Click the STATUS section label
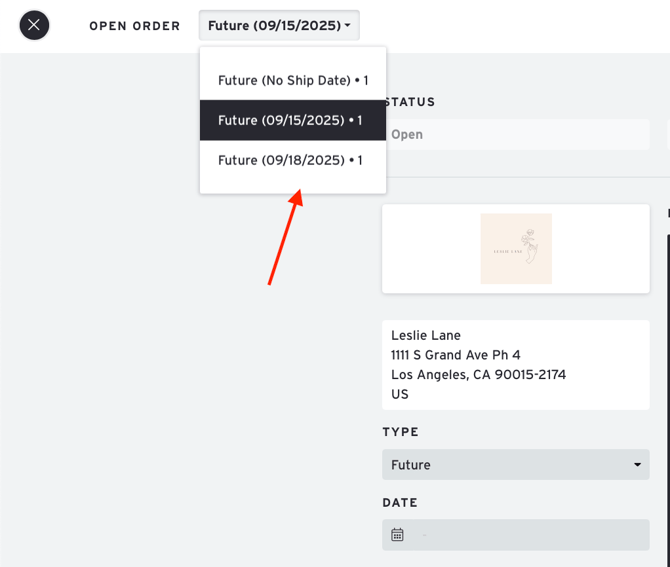 (x=410, y=102)
